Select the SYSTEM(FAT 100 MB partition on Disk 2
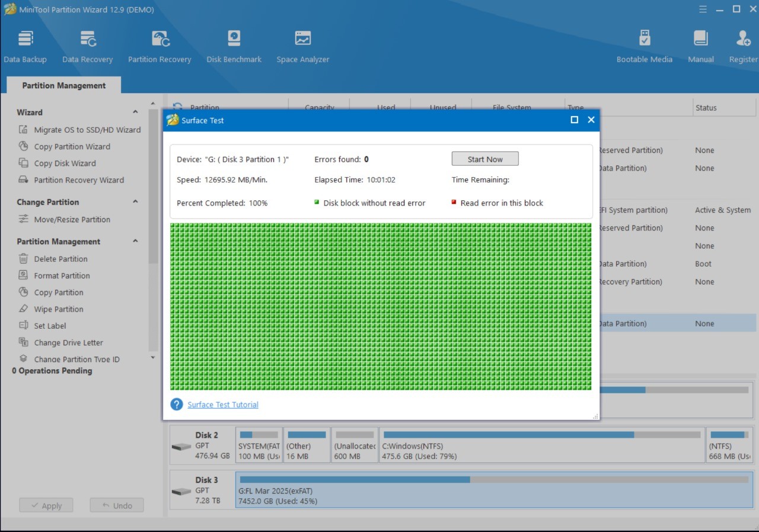The width and height of the screenshot is (759, 532). 259,444
